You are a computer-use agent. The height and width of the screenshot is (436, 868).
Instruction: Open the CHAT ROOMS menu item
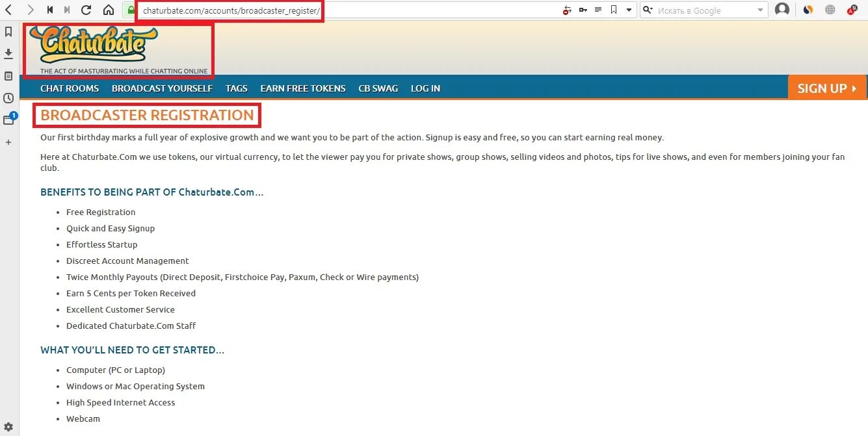click(70, 88)
